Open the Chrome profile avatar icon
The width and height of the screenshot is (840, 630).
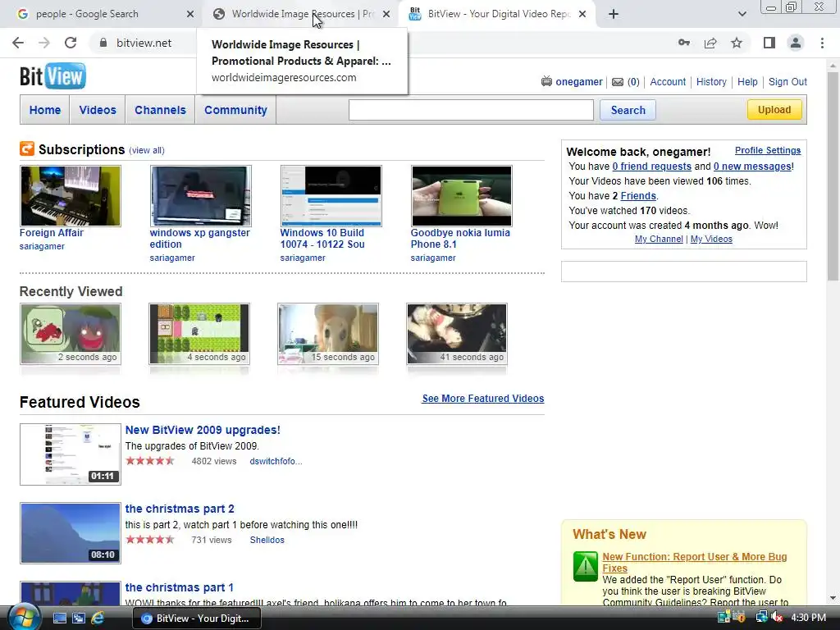pyautogui.click(x=796, y=43)
